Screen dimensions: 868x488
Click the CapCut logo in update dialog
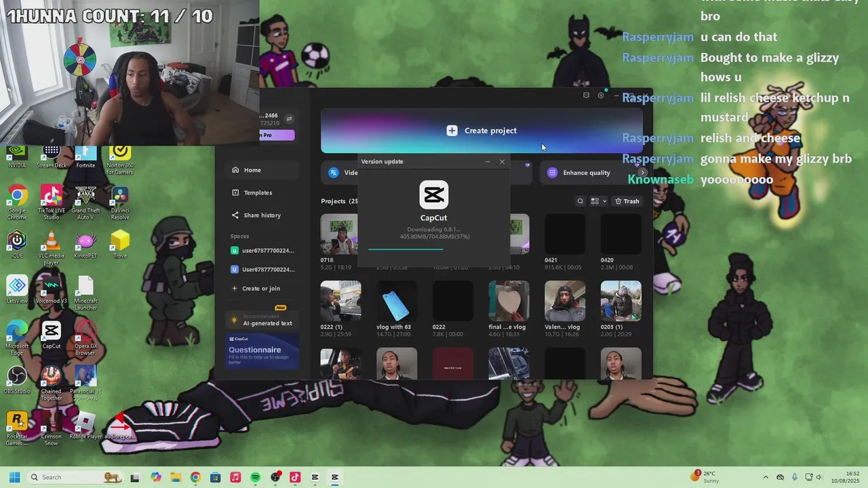tap(434, 195)
